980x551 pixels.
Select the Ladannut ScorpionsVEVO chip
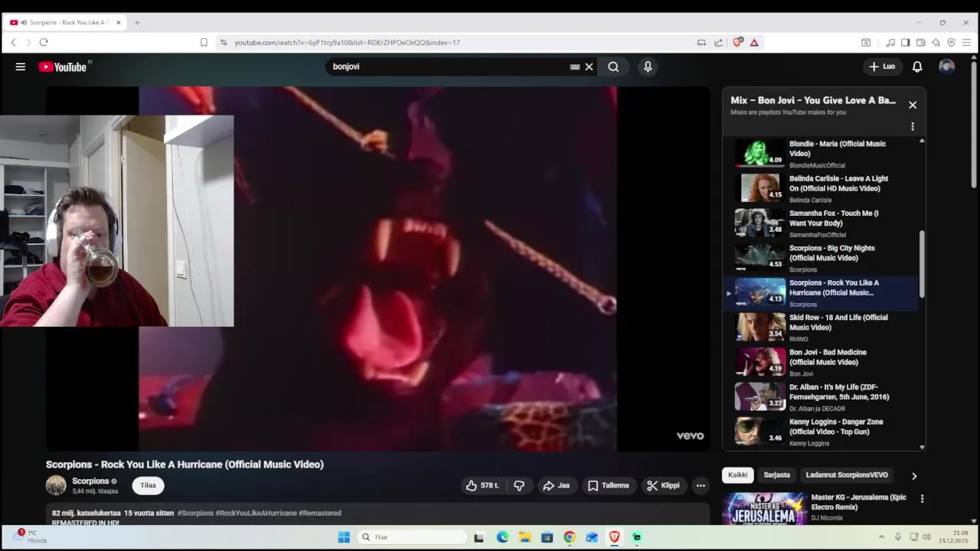847,475
